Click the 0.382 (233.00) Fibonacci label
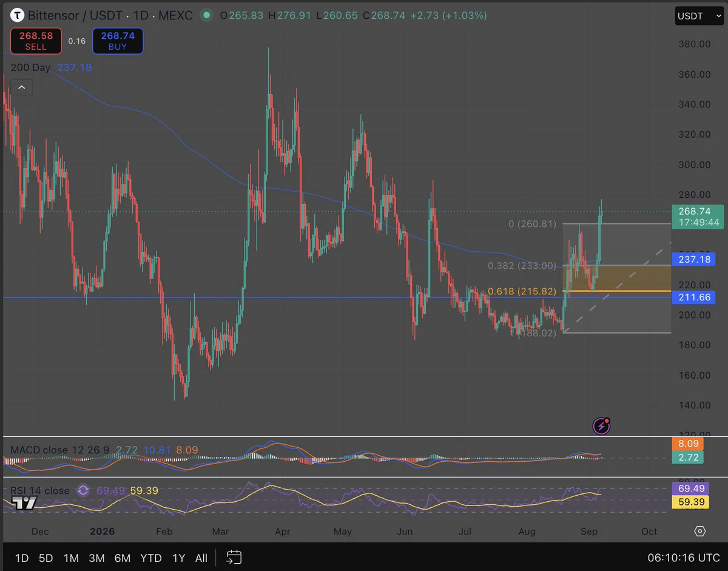The image size is (728, 571). pos(522,265)
